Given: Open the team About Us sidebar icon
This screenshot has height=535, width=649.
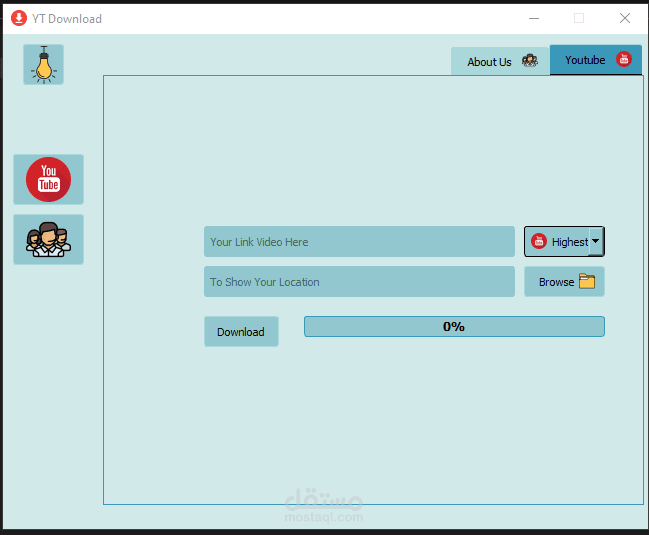Looking at the screenshot, I should (x=48, y=240).
